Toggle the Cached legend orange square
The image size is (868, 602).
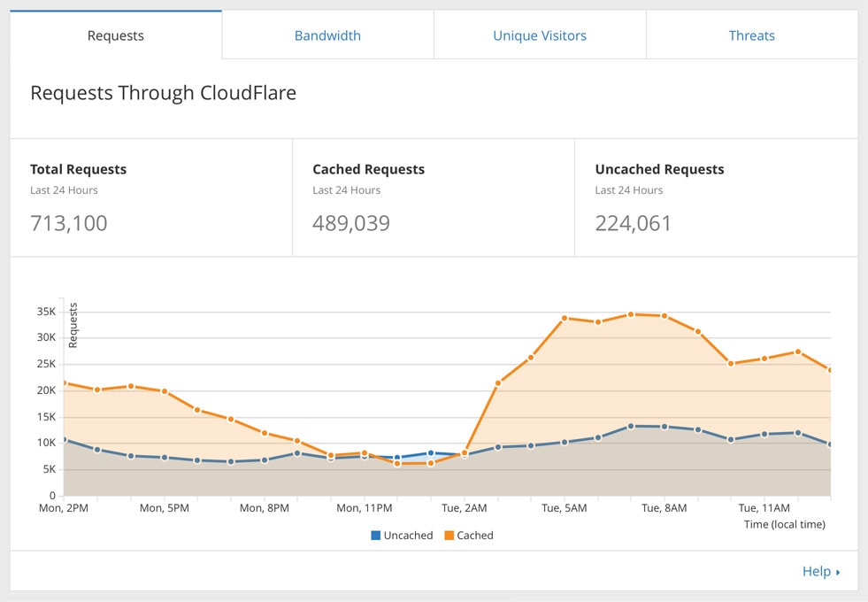[x=449, y=536]
